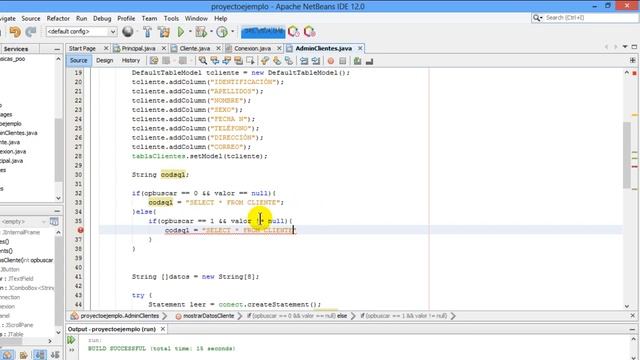Click the Redo toolbar icon
This screenshot has width=640, height=360.
tap(31, 32)
